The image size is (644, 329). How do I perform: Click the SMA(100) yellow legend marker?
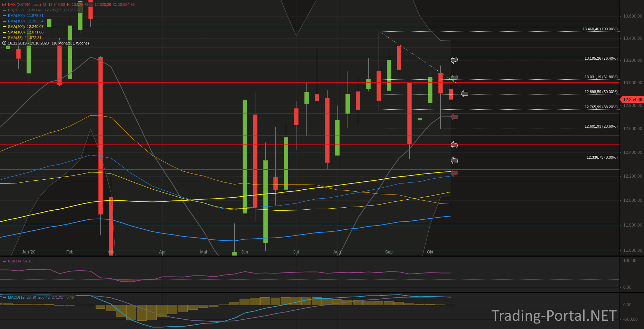coord(4,32)
